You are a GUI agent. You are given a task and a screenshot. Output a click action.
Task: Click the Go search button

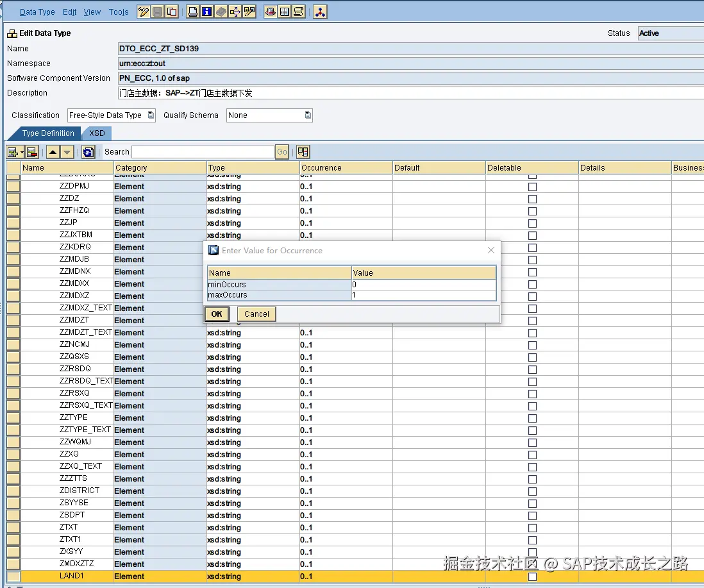click(x=282, y=152)
